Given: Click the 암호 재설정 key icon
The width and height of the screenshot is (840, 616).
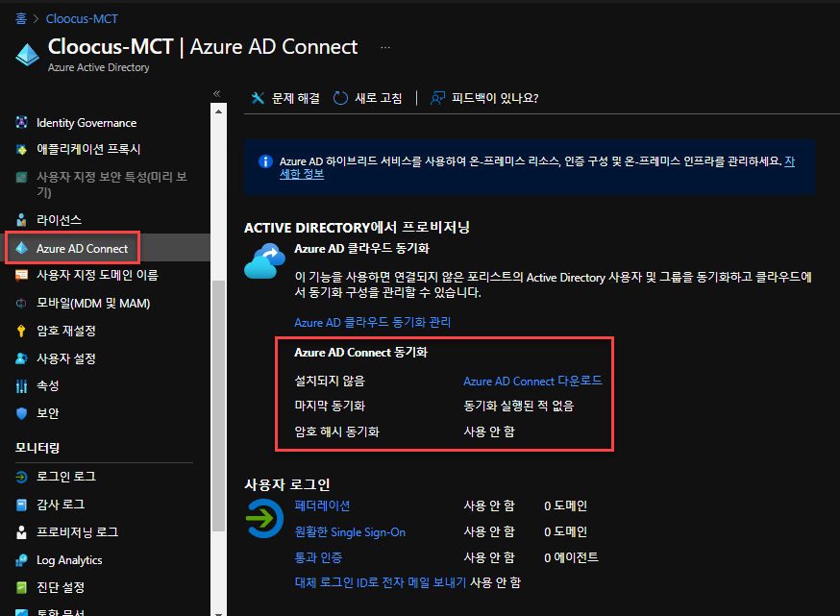Looking at the screenshot, I should 21,331.
